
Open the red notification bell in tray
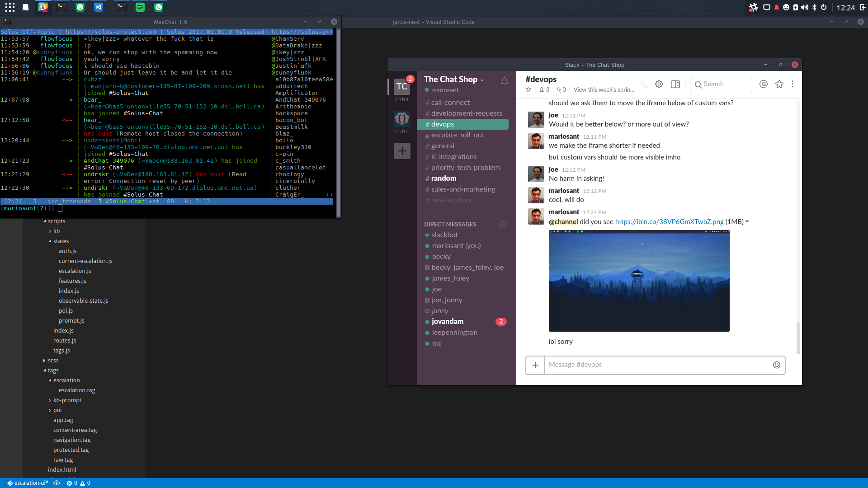777,7
